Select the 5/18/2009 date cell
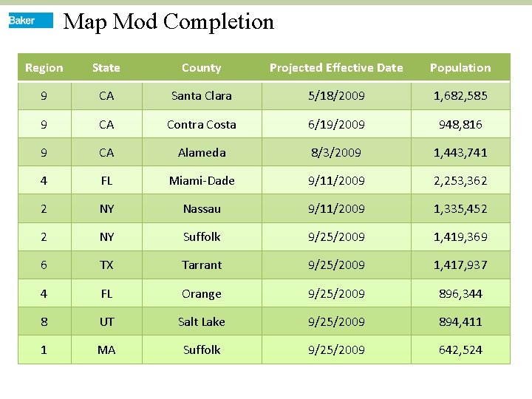Screen dimensions: 532x399 tap(336, 96)
